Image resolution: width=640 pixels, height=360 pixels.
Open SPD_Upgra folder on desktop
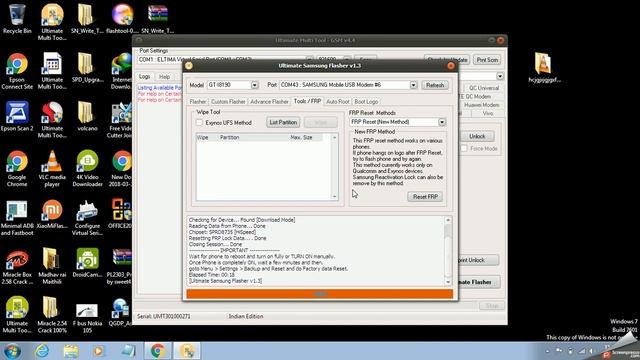click(87, 67)
